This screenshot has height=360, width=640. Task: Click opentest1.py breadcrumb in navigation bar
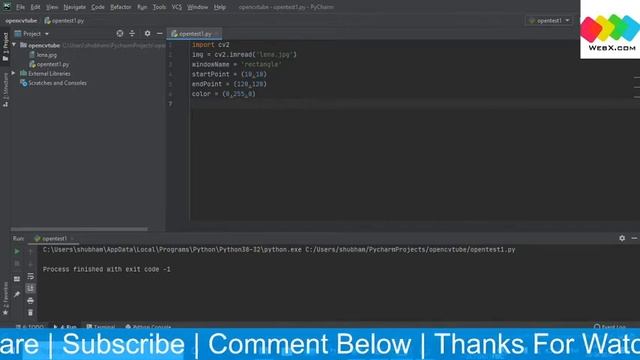pyautogui.click(x=64, y=20)
